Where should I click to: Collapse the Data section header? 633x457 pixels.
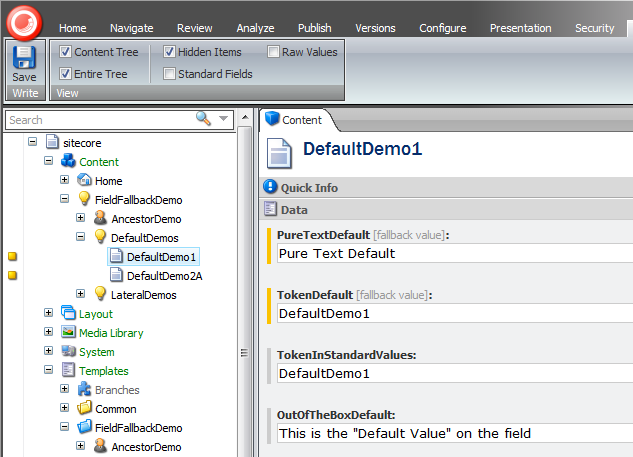coord(447,210)
